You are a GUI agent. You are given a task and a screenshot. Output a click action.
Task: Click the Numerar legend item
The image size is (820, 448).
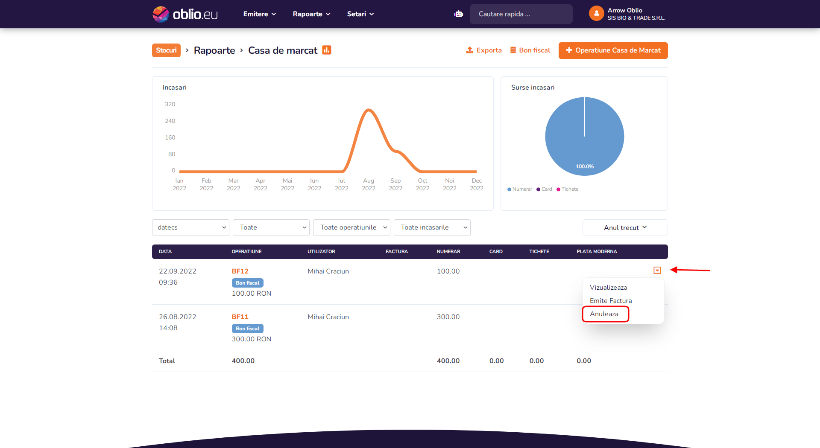pos(520,189)
